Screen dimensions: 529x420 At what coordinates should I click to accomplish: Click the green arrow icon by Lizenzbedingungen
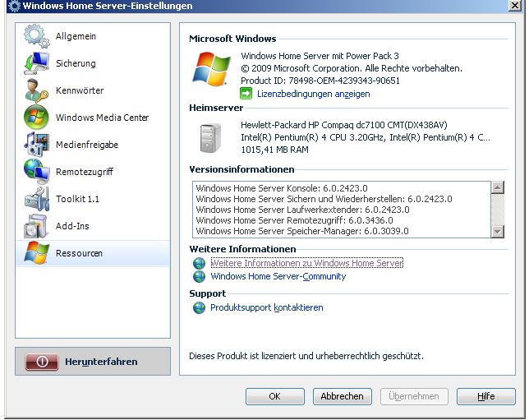coord(246,94)
